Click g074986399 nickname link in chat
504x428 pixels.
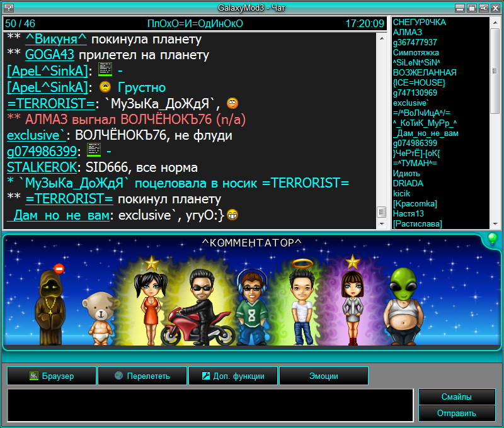[x=42, y=151]
